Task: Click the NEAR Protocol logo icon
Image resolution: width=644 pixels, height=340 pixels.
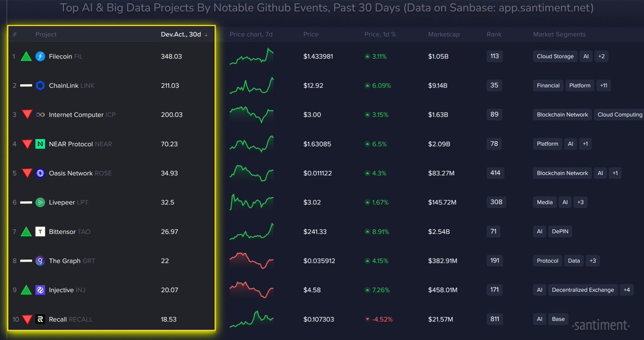Action: 40,144
